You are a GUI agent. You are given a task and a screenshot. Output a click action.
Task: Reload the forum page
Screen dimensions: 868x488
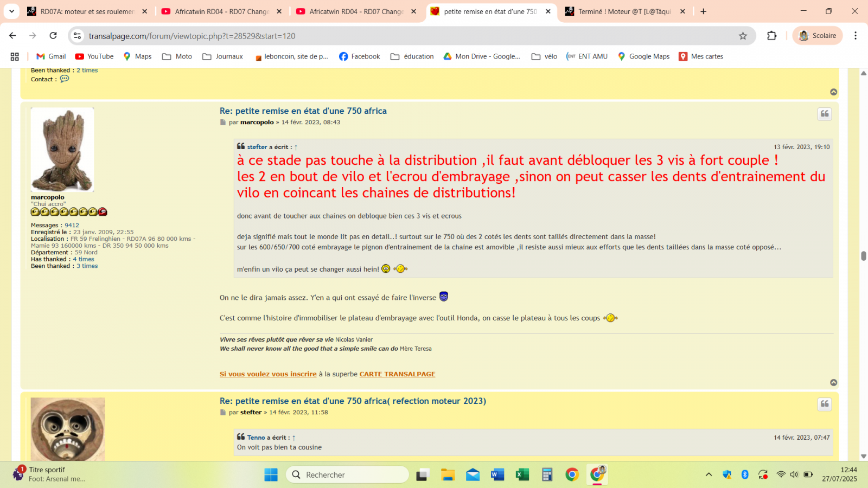pyautogui.click(x=53, y=36)
